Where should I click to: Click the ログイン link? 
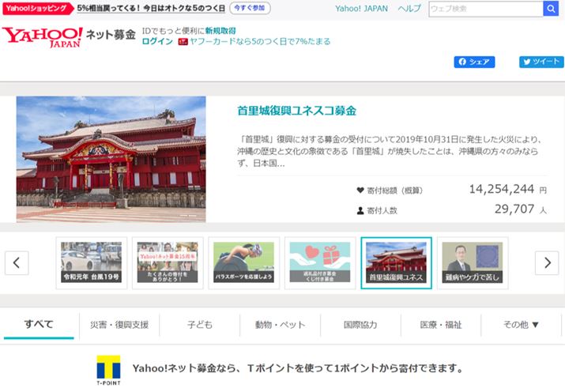point(157,41)
